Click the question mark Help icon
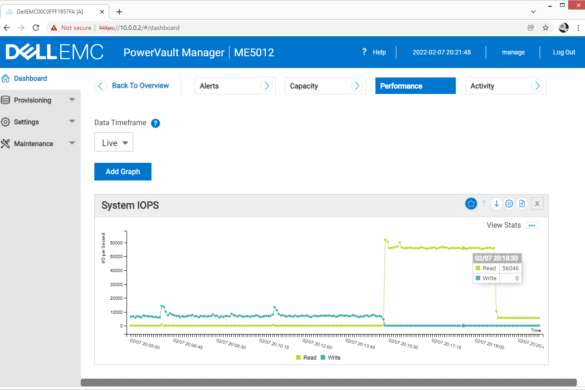The width and height of the screenshot is (585, 390). (365, 52)
